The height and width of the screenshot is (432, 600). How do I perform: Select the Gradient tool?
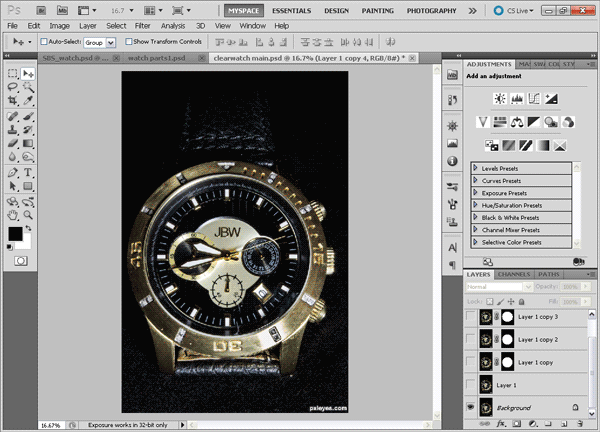click(x=28, y=143)
